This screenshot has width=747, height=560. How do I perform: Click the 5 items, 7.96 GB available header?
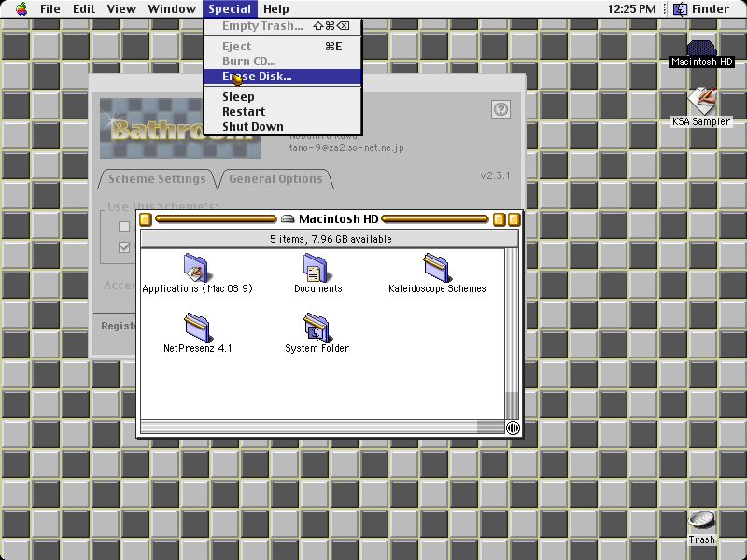pos(330,239)
